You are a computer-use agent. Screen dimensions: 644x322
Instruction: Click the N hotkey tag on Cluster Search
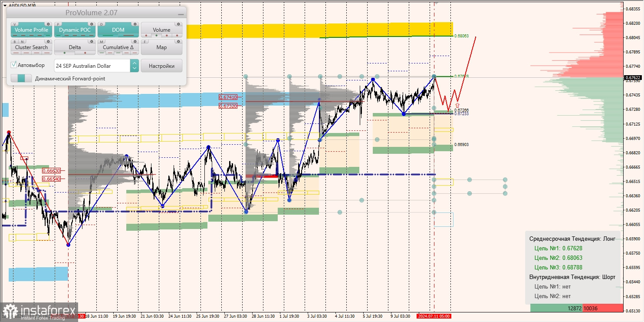22,42
